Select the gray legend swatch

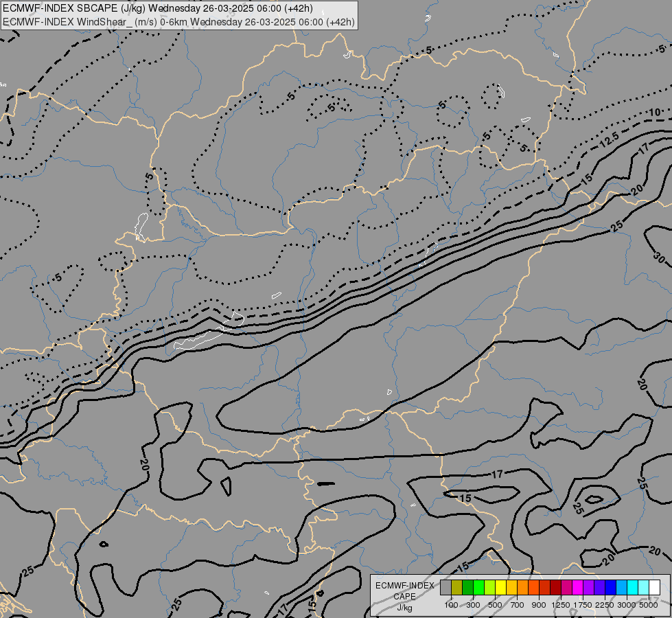pos(445,587)
